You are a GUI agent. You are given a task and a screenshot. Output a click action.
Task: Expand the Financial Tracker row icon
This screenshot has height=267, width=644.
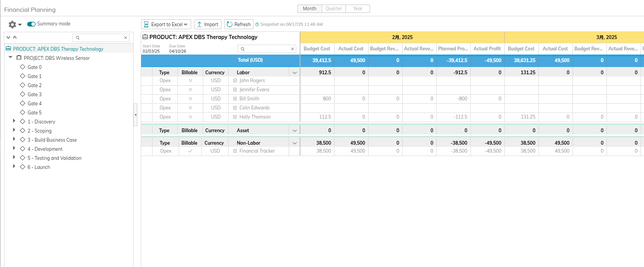(x=235, y=151)
